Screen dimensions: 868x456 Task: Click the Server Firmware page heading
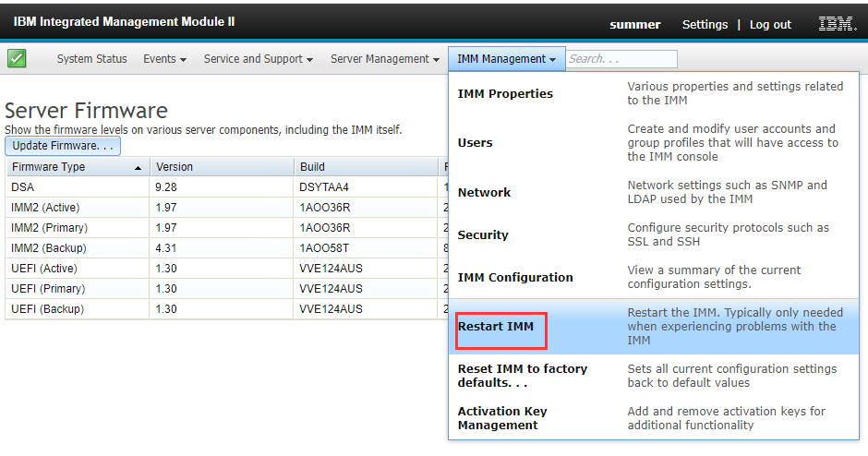86,111
